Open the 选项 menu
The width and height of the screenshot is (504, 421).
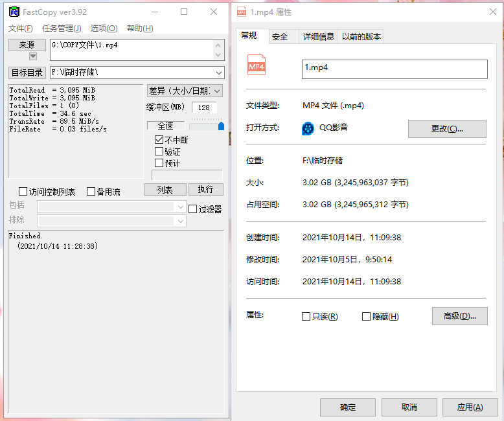coord(104,28)
